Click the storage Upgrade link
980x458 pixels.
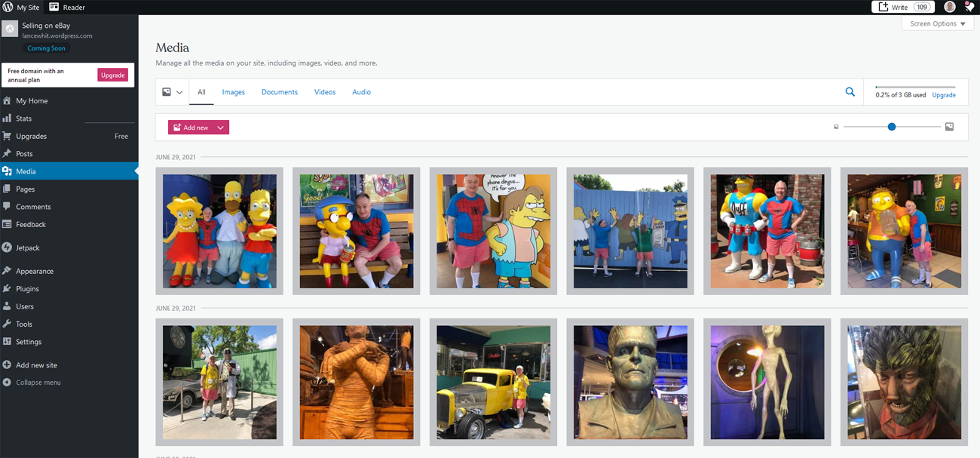[944, 95]
